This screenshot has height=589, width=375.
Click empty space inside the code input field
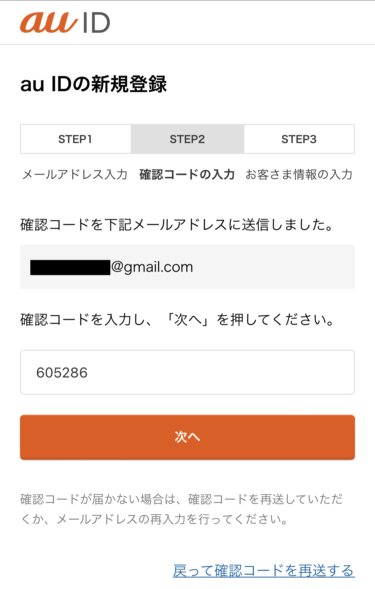pos(225,372)
